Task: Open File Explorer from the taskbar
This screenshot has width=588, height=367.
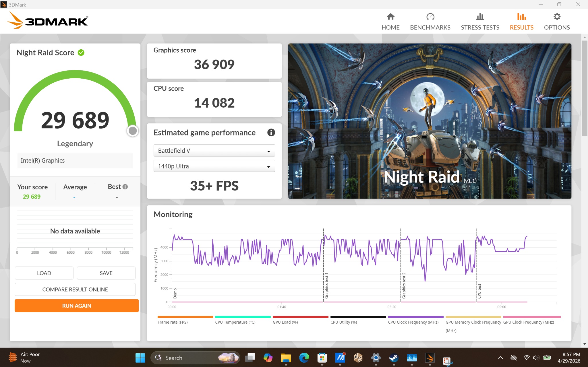Action: coord(286,358)
